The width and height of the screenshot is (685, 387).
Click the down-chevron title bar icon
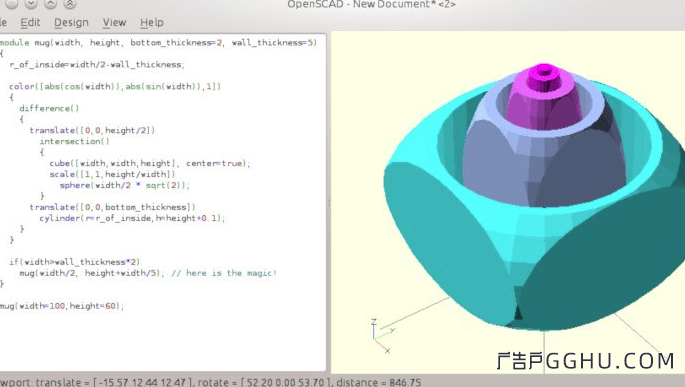tap(31, 4)
